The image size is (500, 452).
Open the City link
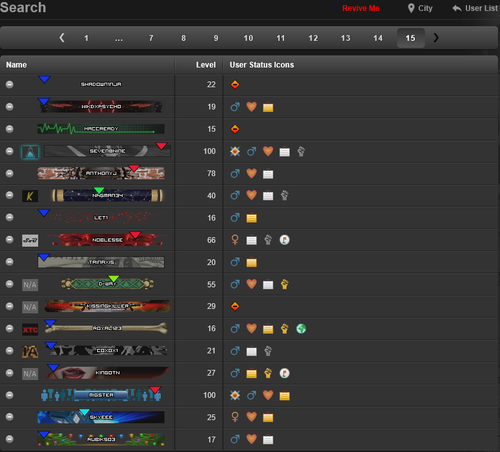click(420, 8)
